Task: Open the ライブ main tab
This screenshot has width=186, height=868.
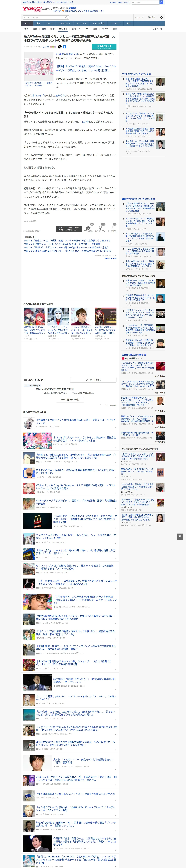Action: pyautogui.click(x=49, y=24)
